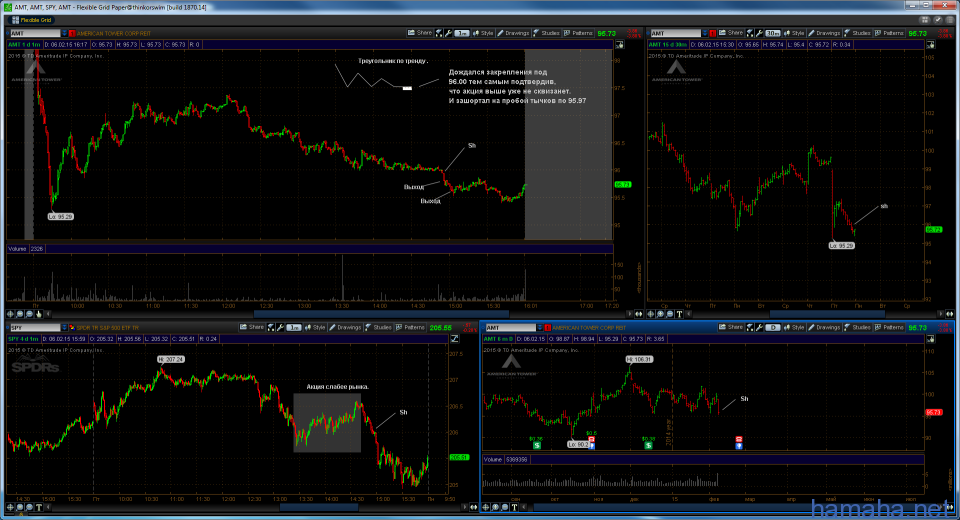Click the Hi: 207.24 bubble on SPY chart
Image resolution: width=960 pixels, height=520 pixels.
pos(171,360)
